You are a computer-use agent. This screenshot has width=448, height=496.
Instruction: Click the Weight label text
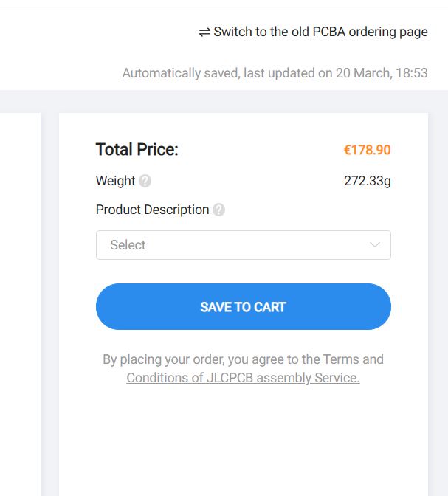(x=115, y=181)
